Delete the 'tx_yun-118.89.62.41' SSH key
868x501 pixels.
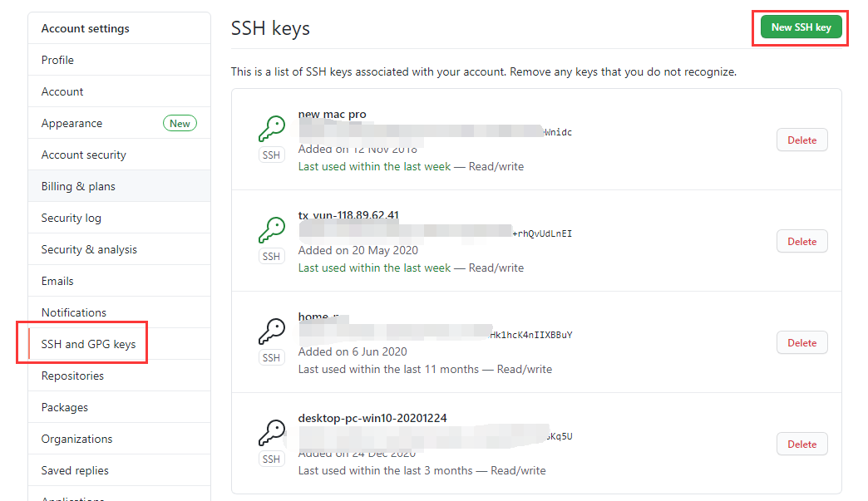tap(801, 241)
